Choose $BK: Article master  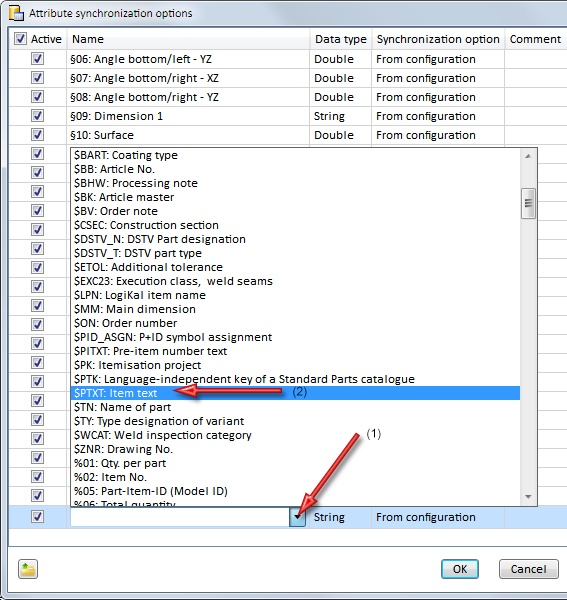click(x=295, y=197)
